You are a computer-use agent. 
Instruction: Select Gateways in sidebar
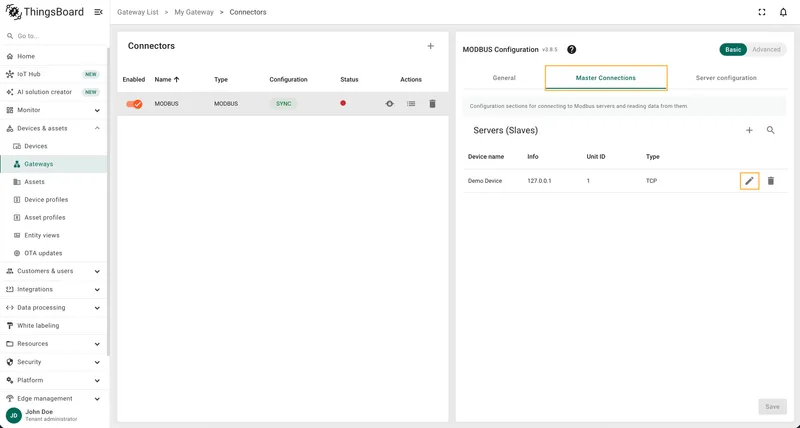(54, 164)
